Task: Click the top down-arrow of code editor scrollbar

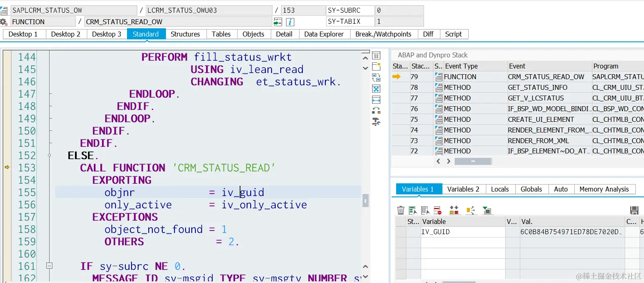Action: click(x=365, y=68)
